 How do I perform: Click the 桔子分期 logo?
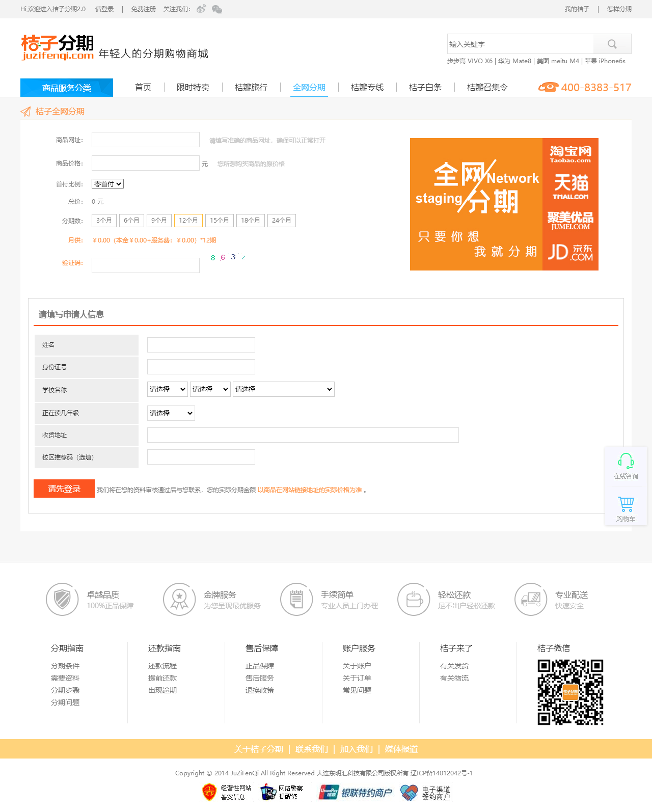pyautogui.click(x=58, y=47)
